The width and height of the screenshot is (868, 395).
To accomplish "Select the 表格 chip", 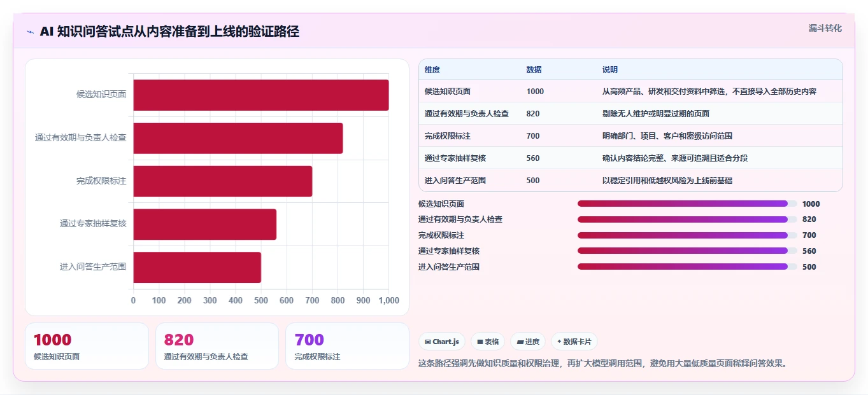I will (488, 342).
